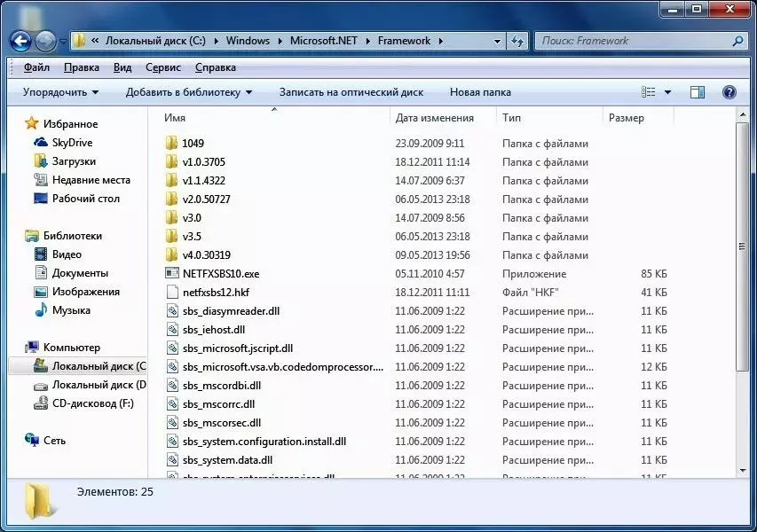Go back using the Back arrow button
Viewport: 757px width, 532px height.
[x=20, y=41]
